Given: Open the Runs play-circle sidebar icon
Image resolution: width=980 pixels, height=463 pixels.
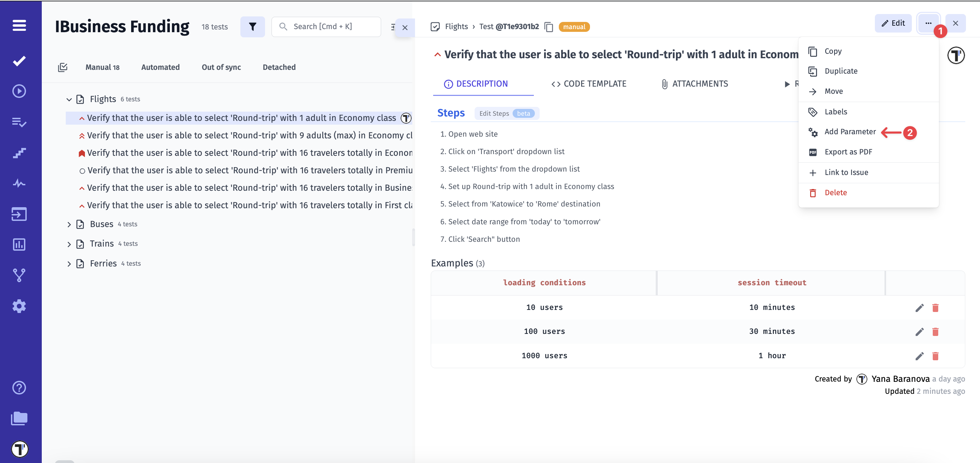Looking at the screenshot, I should [19, 91].
